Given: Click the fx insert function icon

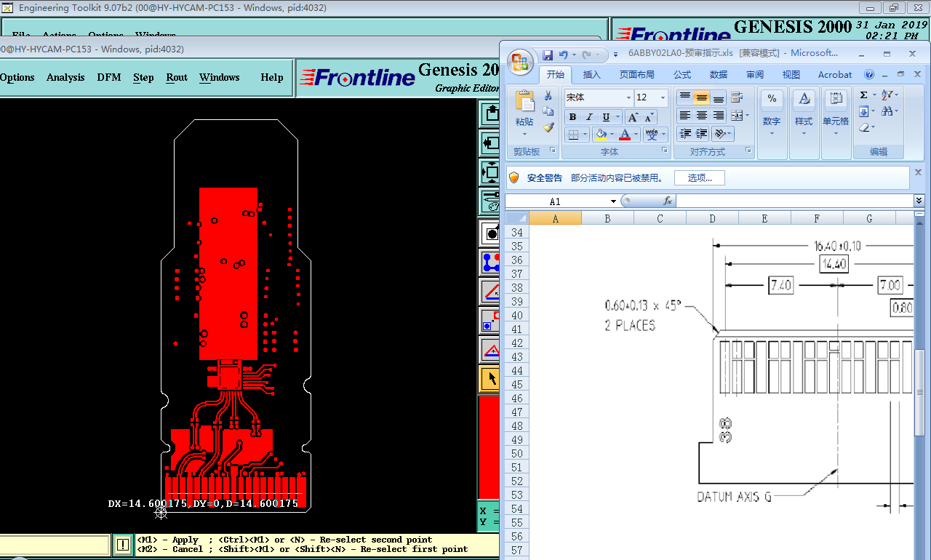Looking at the screenshot, I should pos(668,201).
